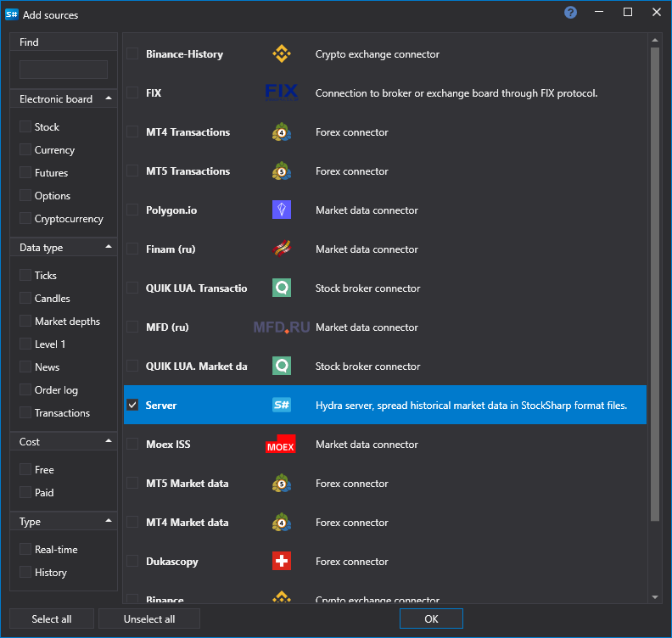Confirm with the OK button

click(431, 618)
